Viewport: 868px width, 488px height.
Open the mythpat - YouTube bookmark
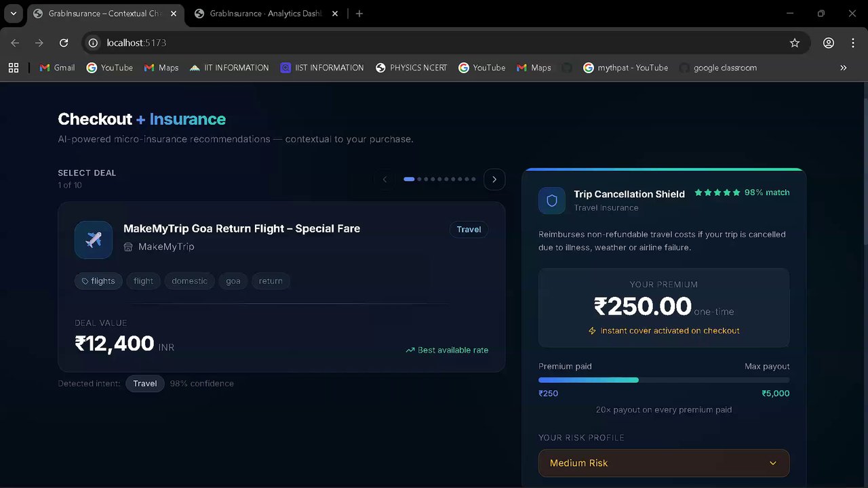pos(625,68)
